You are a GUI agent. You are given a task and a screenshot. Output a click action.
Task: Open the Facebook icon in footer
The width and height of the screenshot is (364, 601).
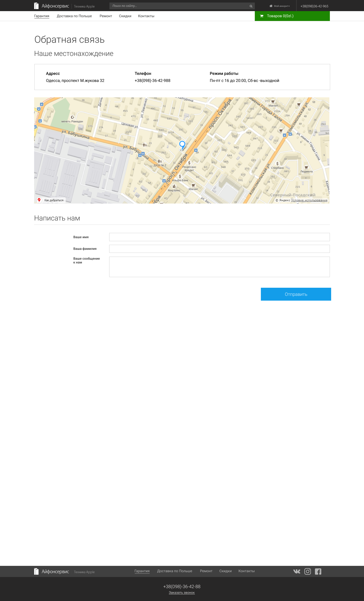click(x=318, y=571)
